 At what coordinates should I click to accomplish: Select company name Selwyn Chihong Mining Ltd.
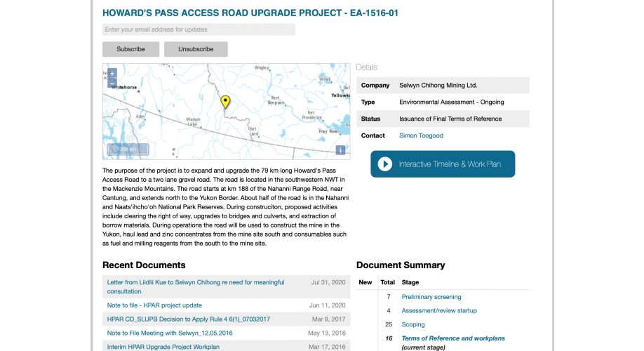pyautogui.click(x=438, y=86)
